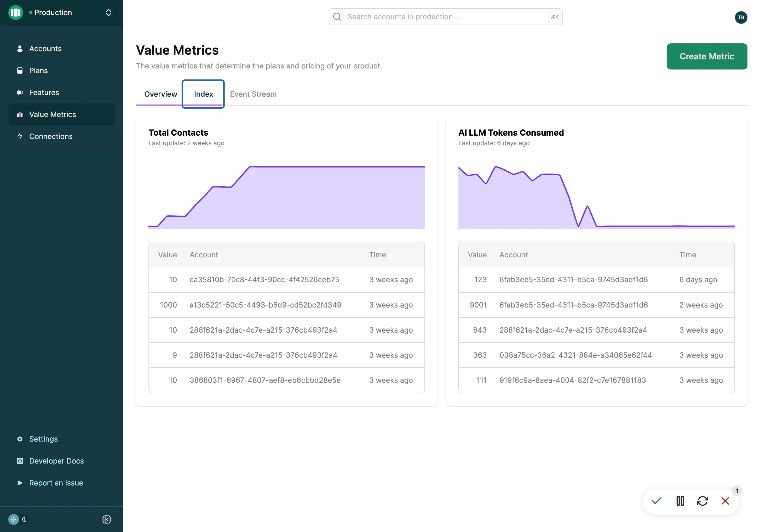Click the search magnifier icon
760x532 pixels.
coord(337,17)
